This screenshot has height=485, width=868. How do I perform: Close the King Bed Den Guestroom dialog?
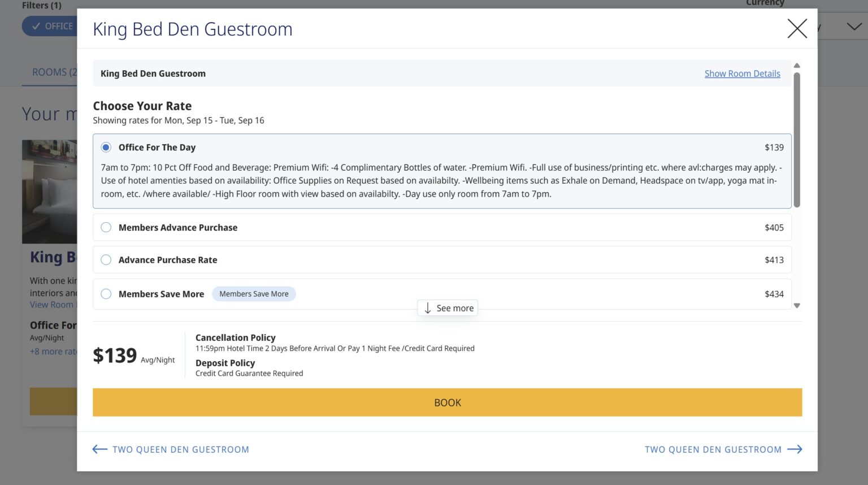[797, 28]
